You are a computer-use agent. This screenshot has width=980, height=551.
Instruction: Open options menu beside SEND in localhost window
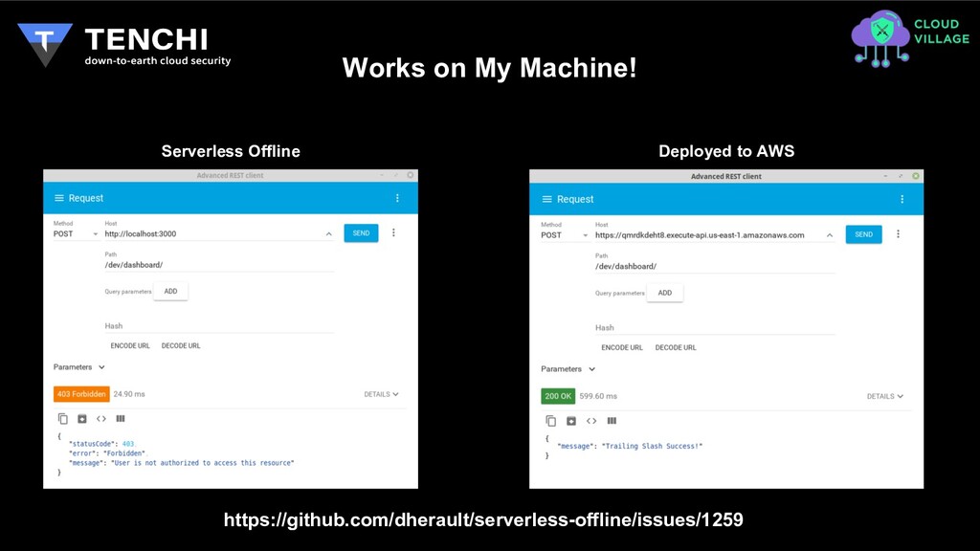[393, 233]
